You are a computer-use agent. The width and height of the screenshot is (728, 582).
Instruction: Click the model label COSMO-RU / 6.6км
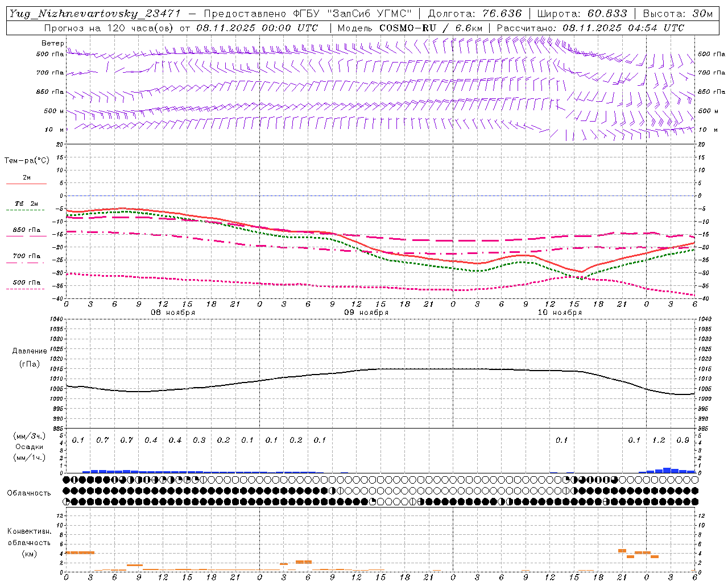tap(431, 28)
